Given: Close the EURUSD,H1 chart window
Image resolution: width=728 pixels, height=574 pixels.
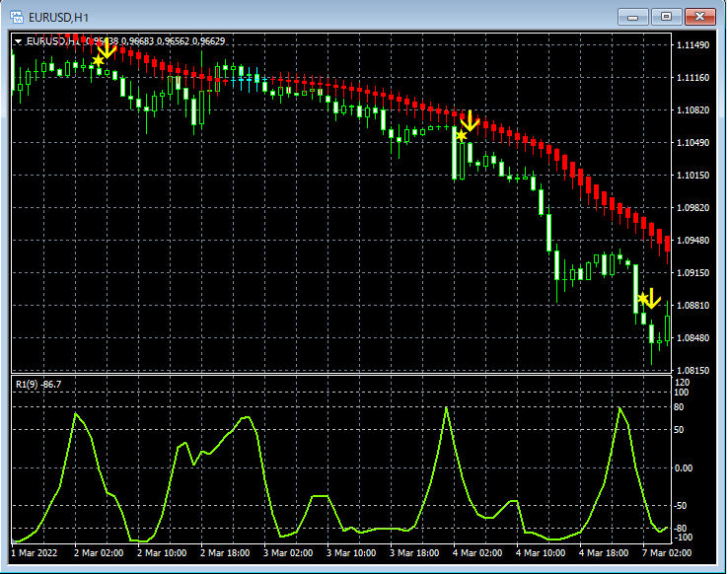Looking at the screenshot, I should pyautogui.click(x=699, y=17).
